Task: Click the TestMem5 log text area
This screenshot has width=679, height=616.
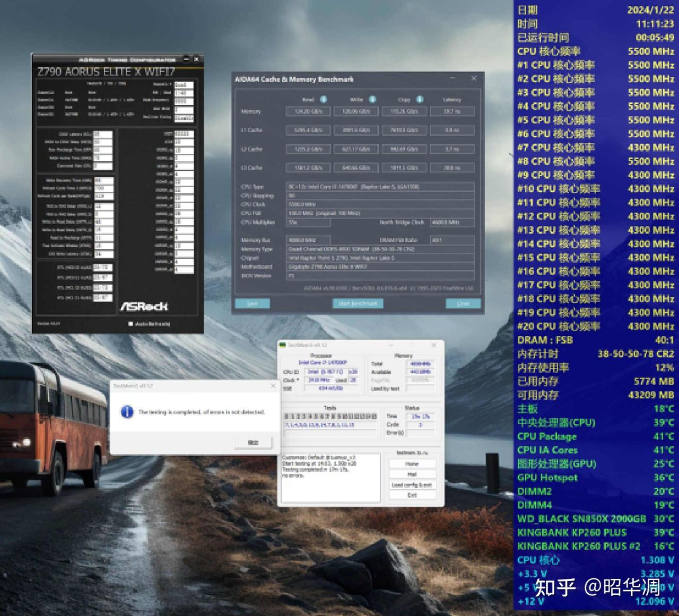Action: click(331, 478)
